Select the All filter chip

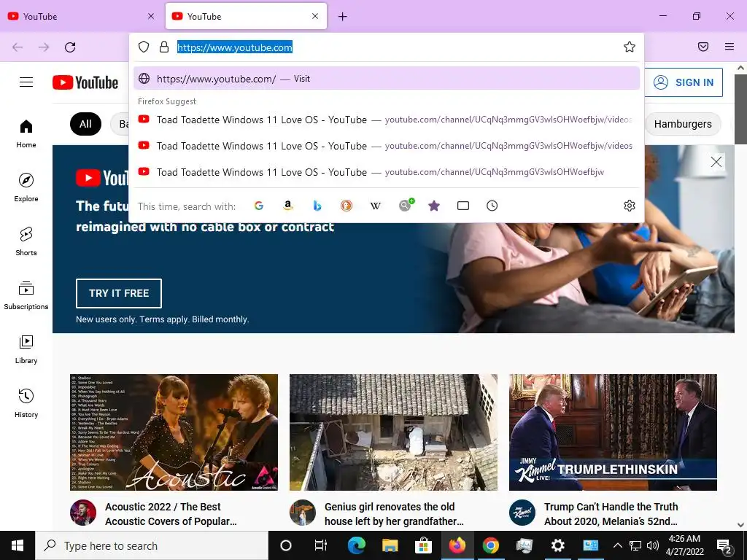click(x=86, y=124)
